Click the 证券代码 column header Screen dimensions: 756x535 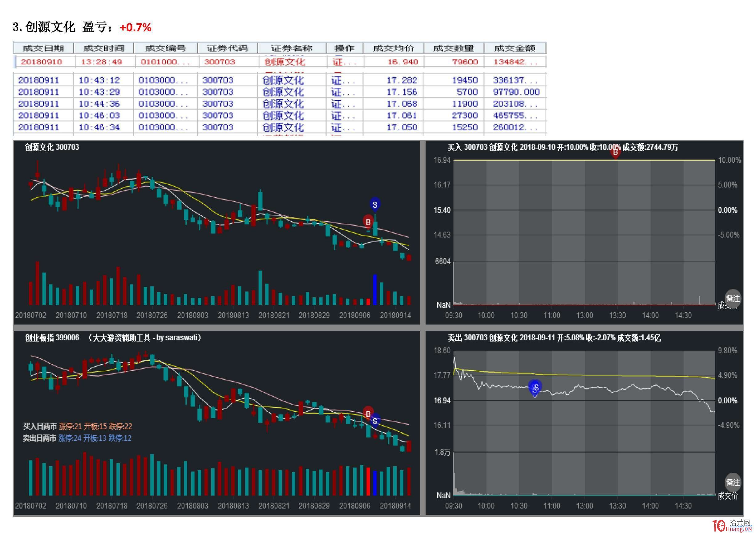pyautogui.click(x=227, y=48)
